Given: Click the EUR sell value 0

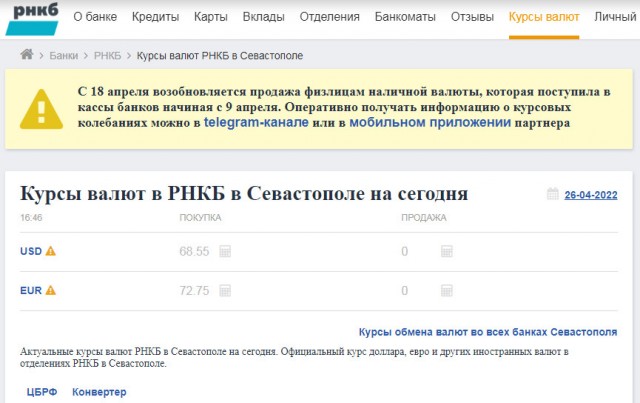Looking at the screenshot, I should 404,291.
